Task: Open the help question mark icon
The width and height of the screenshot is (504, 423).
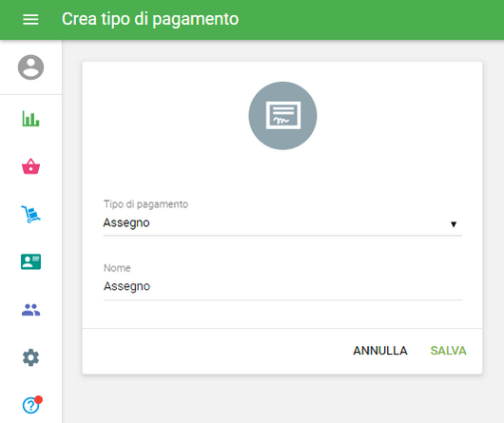Action: click(x=31, y=405)
